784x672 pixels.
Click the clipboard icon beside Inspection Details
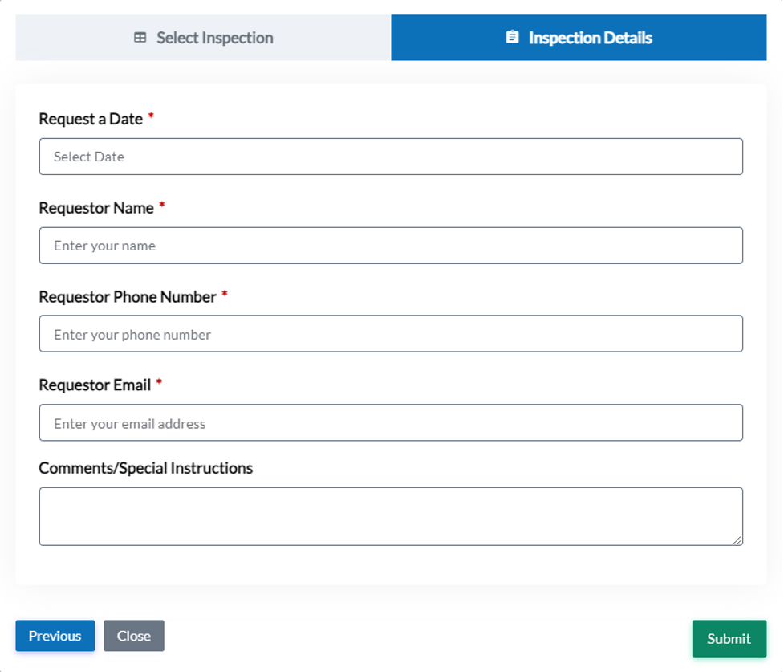click(x=512, y=38)
